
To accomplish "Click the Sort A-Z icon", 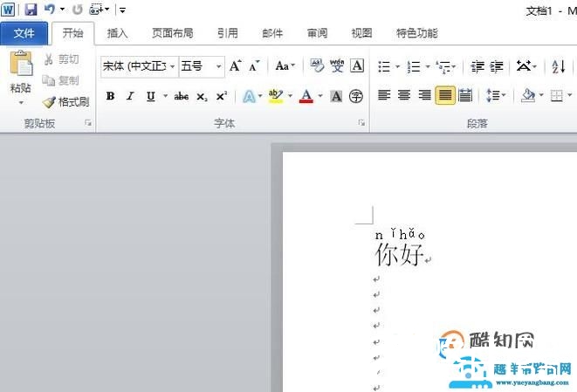I will click(x=559, y=66).
